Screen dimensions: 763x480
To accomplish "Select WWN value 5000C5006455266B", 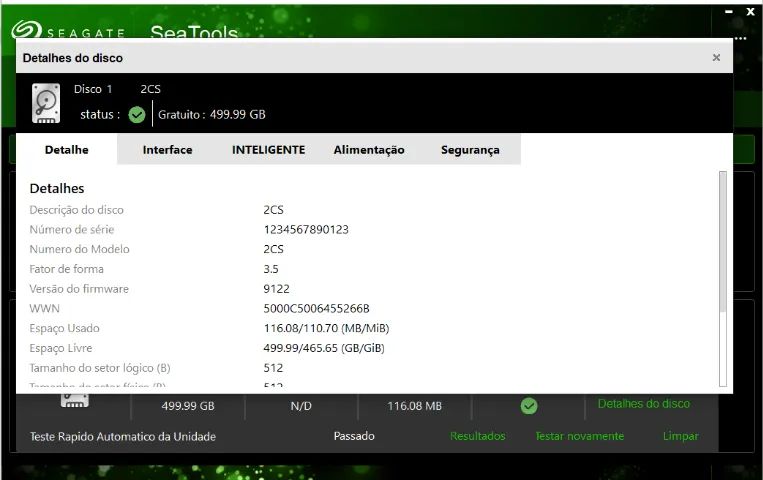I will click(316, 308).
